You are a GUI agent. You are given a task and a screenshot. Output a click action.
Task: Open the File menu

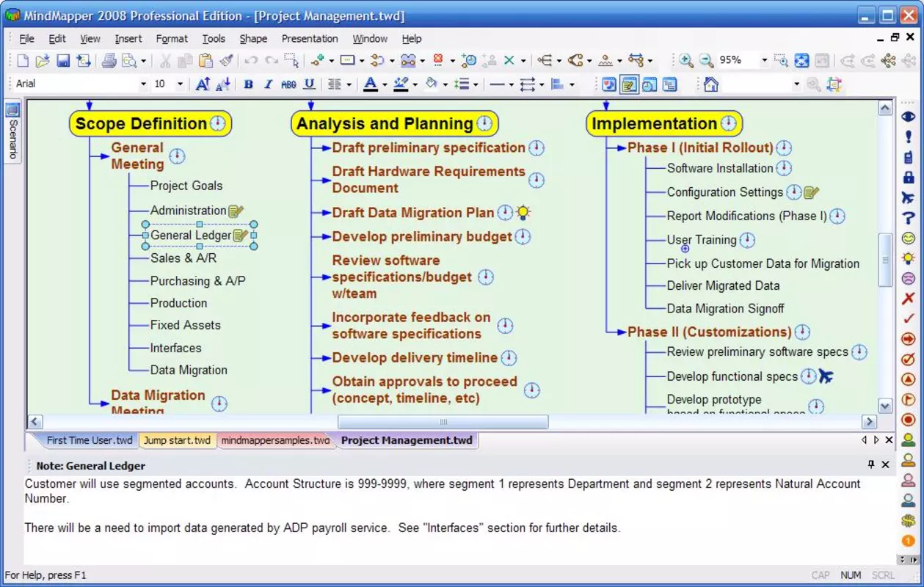click(x=27, y=39)
